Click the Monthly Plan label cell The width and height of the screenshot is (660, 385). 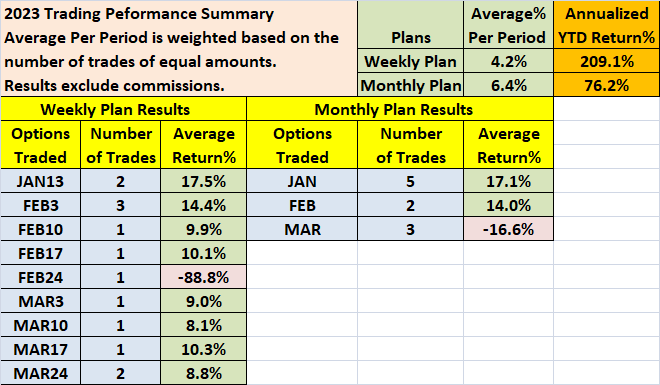[410, 85]
